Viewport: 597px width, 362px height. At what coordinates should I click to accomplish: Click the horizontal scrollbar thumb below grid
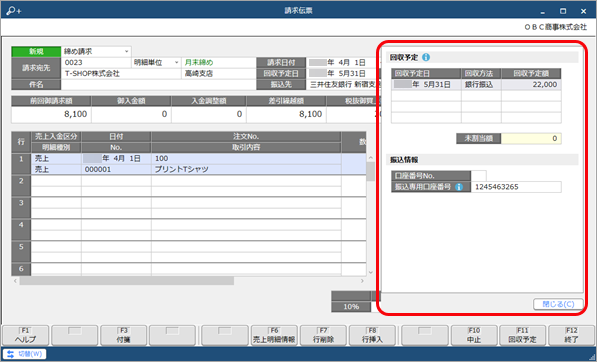(x=127, y=281)
